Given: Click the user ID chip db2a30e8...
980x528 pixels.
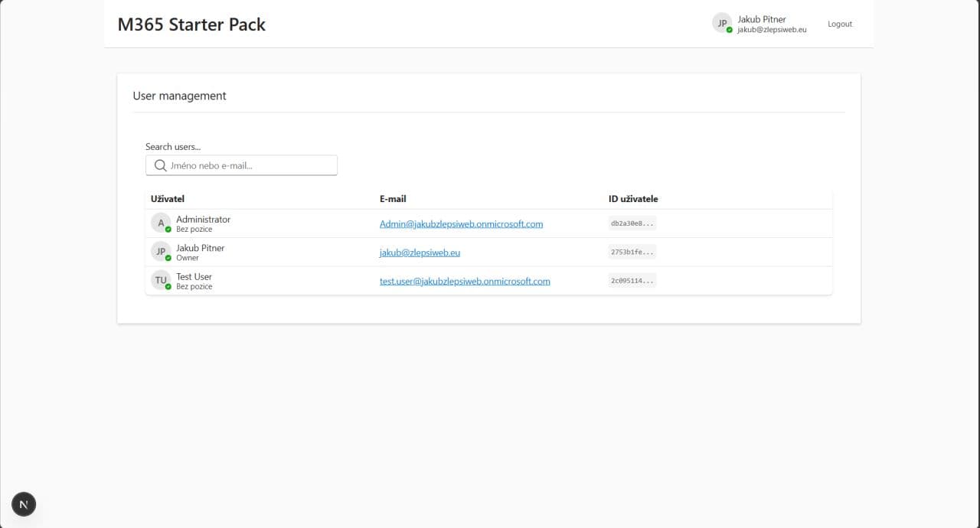Looking at the screenshot, I should tap(632, 223).
